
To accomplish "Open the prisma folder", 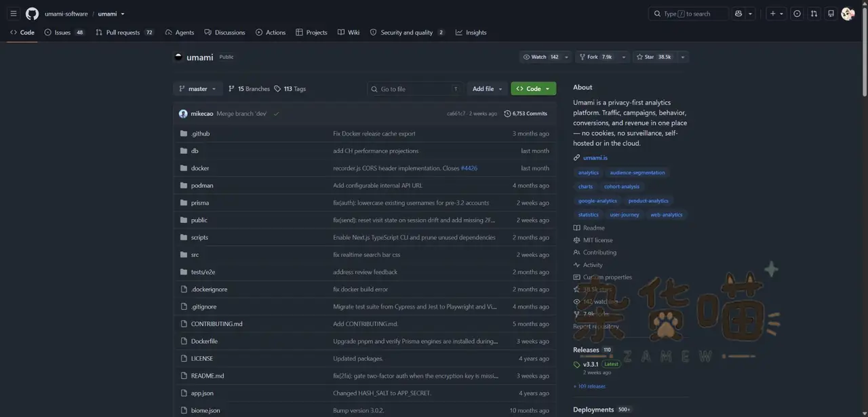I will (200, 203).
